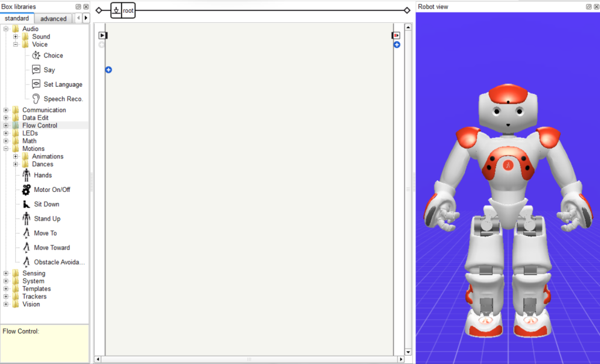Add output with blue plus icon
Viewport: 600px width, 364px height.
coord(397,44)
